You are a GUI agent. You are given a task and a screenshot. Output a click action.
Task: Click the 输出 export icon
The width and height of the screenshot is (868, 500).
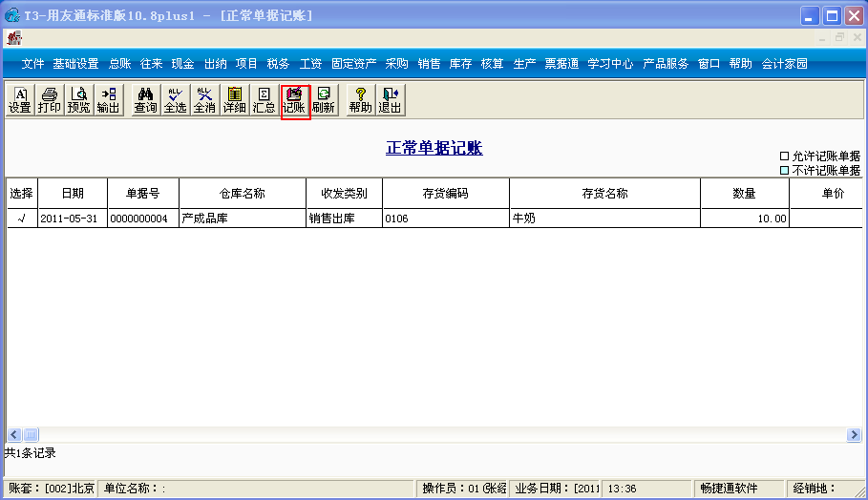tap(108, 100)
